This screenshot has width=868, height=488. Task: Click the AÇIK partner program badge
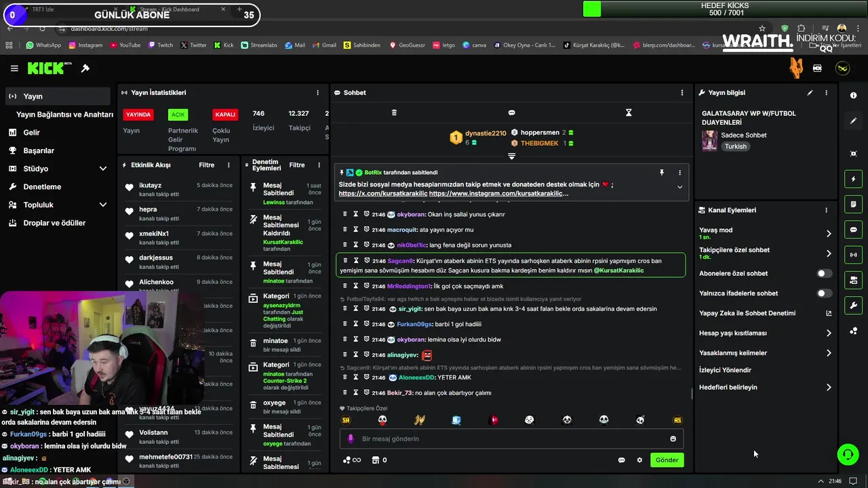(178, 115)
